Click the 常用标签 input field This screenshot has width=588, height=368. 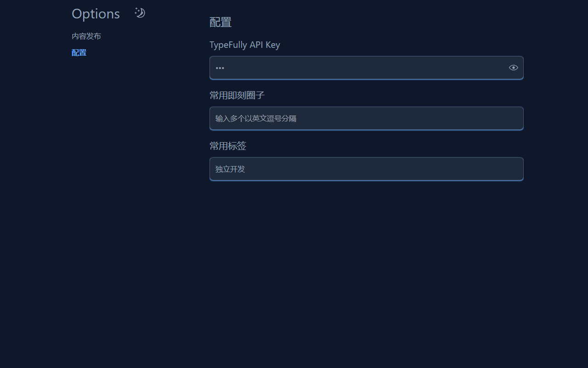367,169
